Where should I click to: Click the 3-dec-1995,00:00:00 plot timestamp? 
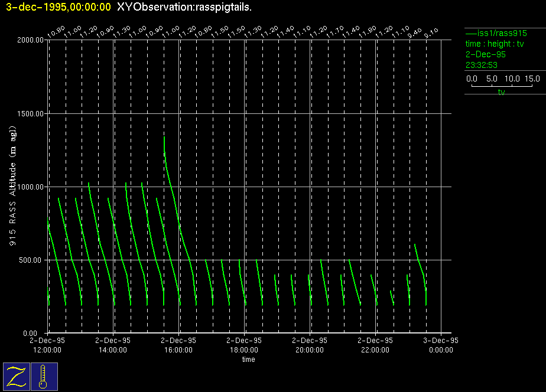tap(58, 7)
